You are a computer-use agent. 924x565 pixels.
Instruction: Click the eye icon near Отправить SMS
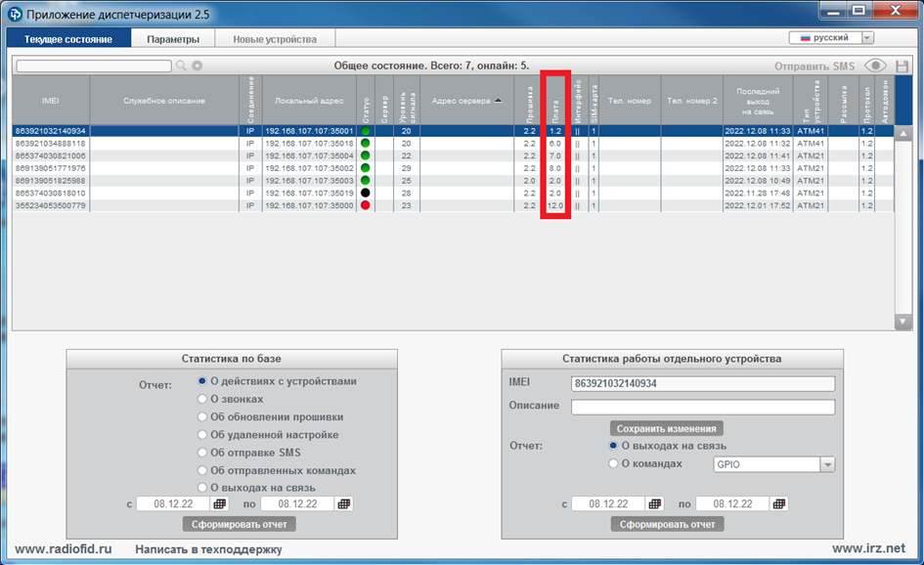tap(875, 65)
